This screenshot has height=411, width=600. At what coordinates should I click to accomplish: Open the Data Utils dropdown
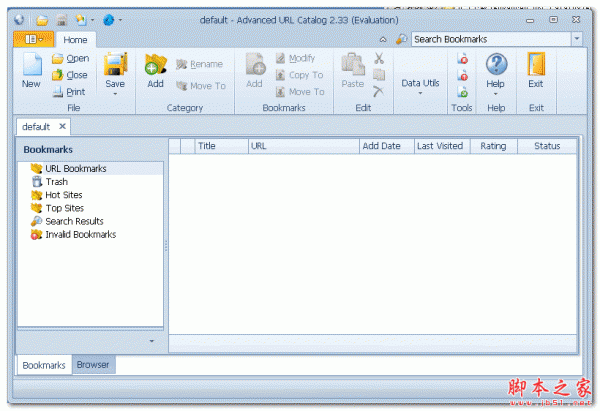[x=420, y=86]
